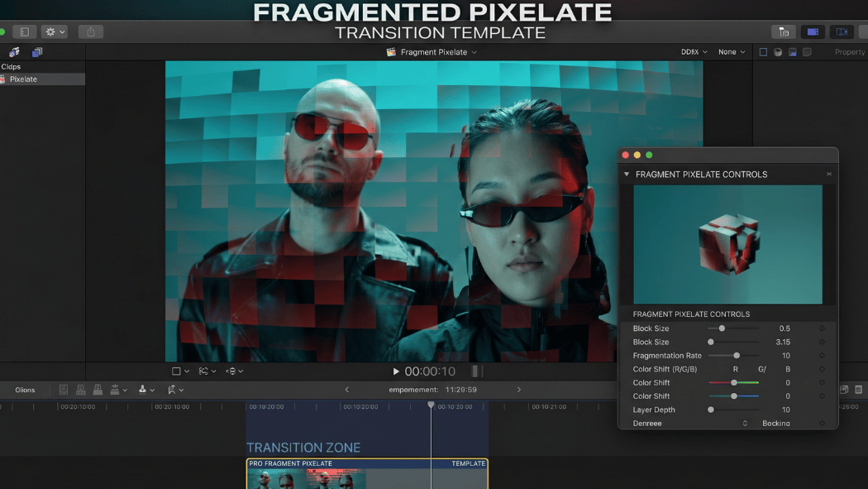Close the controls panel with small x
Image resolution: width=868 pixels, height=489 pixels.
(x=828, y=174)
